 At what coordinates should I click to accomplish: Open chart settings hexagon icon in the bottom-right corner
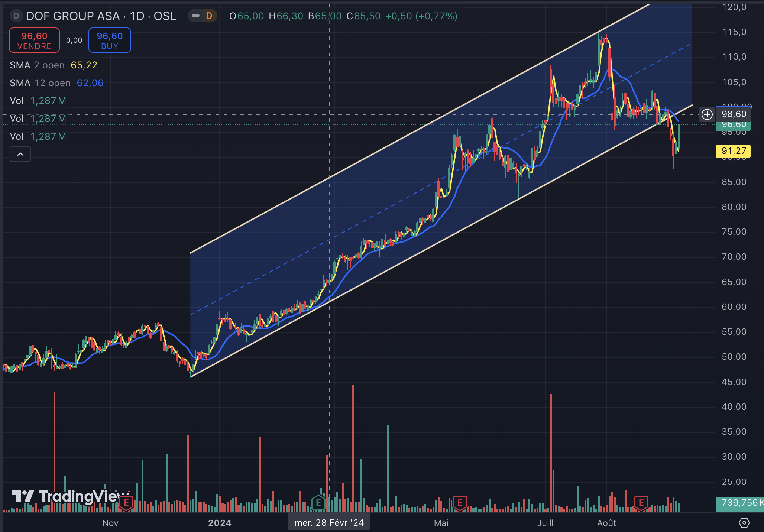click(x=744, y=523)
